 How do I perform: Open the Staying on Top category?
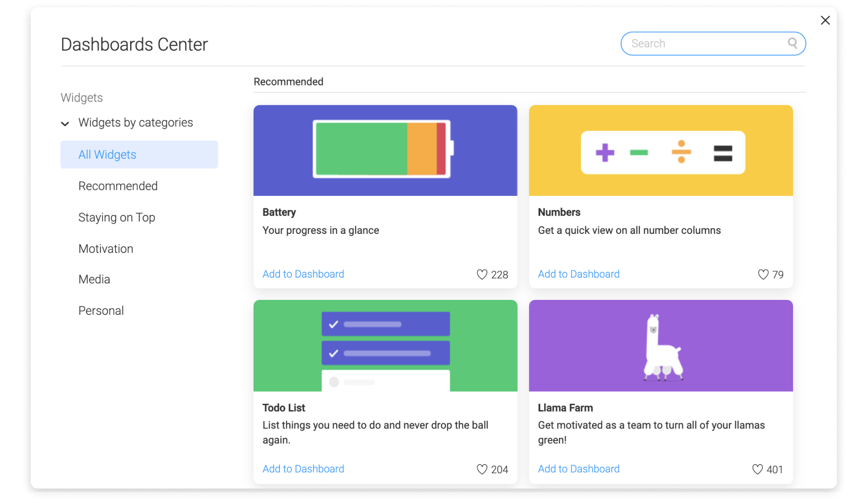pos(117,218)
